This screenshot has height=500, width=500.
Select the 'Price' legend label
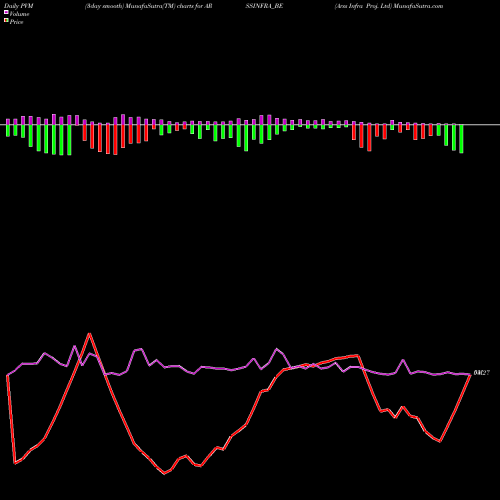16,22
